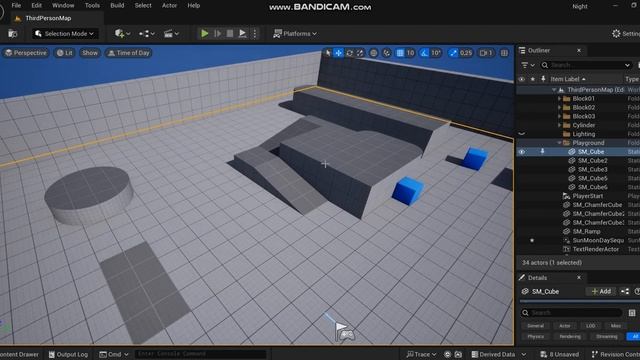Click the Add component button in Details

tap(601, 291)
